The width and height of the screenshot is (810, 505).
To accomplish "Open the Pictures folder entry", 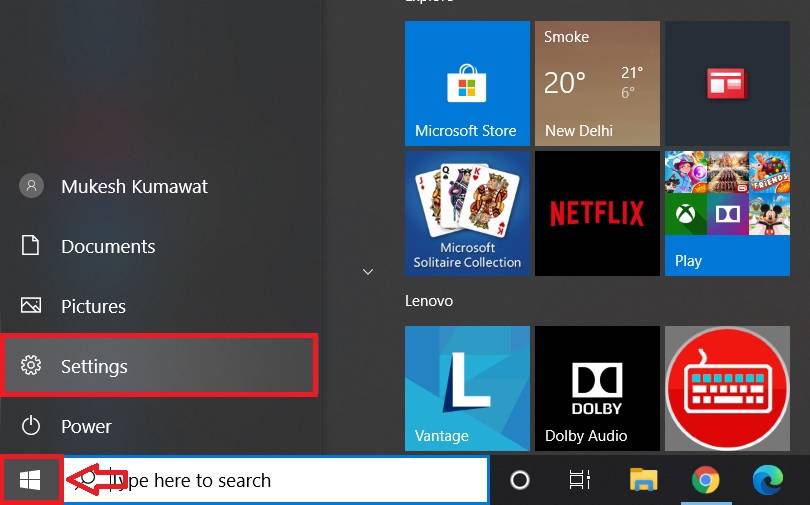I will (160, 306).
